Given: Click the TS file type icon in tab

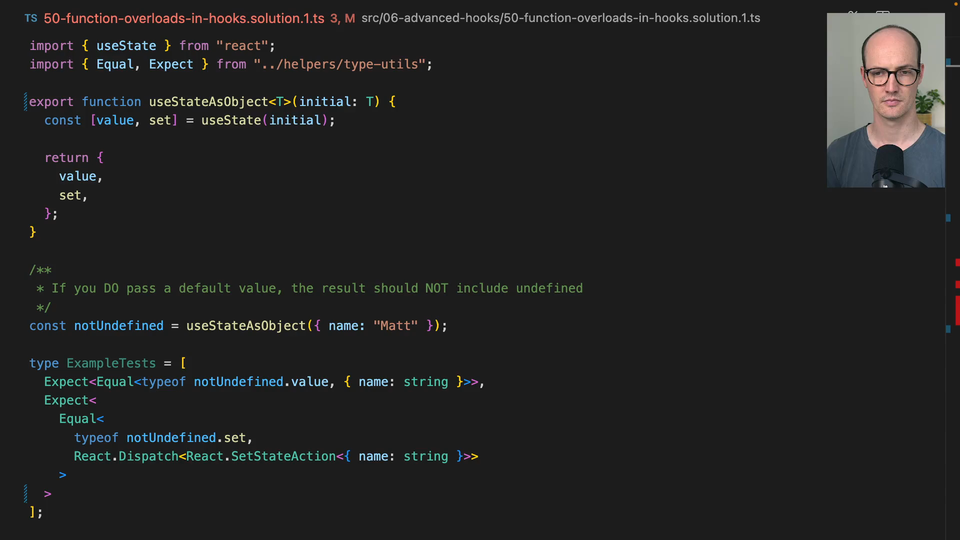Looking at the screenshot, I should click(x=31, y=19).
